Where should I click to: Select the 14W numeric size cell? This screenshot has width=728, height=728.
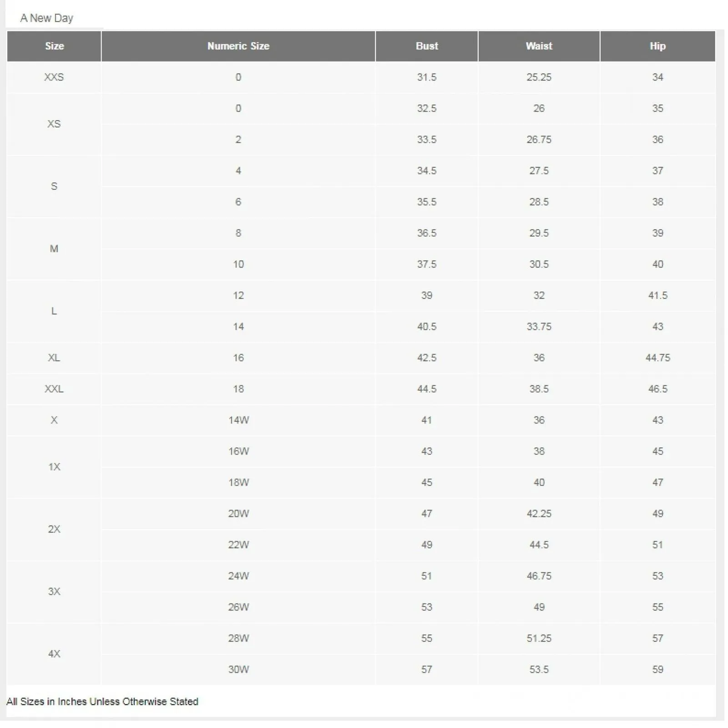point(238,420)
